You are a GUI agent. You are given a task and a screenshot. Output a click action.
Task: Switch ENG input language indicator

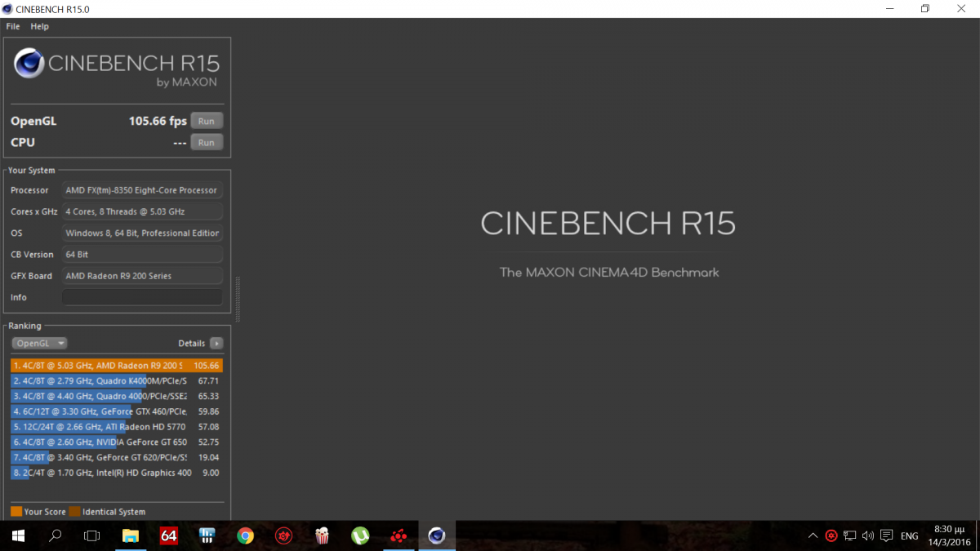[910, 536]
